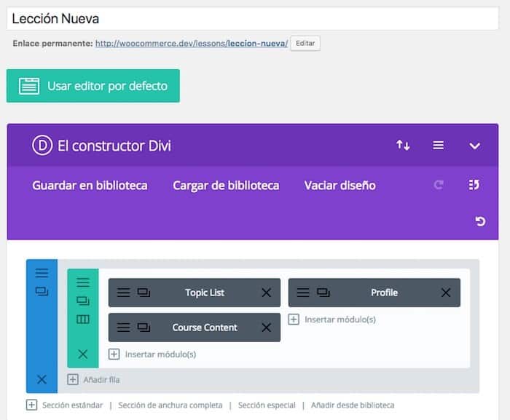Click Cargar de biblioteca
This screenshot has height=420, width=510.
[226, 186]
